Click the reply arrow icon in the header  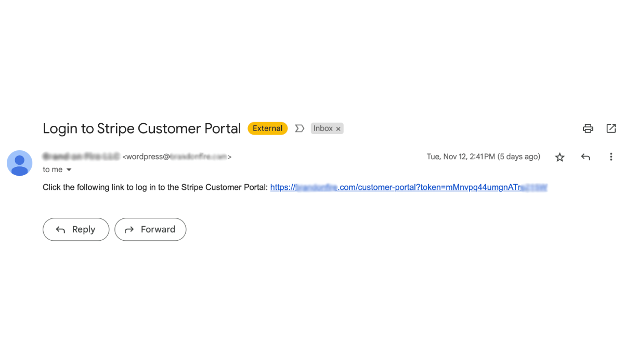586,157
